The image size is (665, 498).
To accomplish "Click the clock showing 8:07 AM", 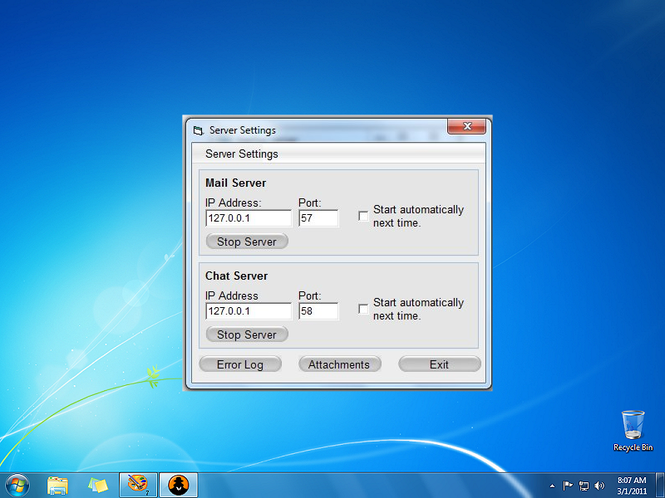I will pos(631,485).
